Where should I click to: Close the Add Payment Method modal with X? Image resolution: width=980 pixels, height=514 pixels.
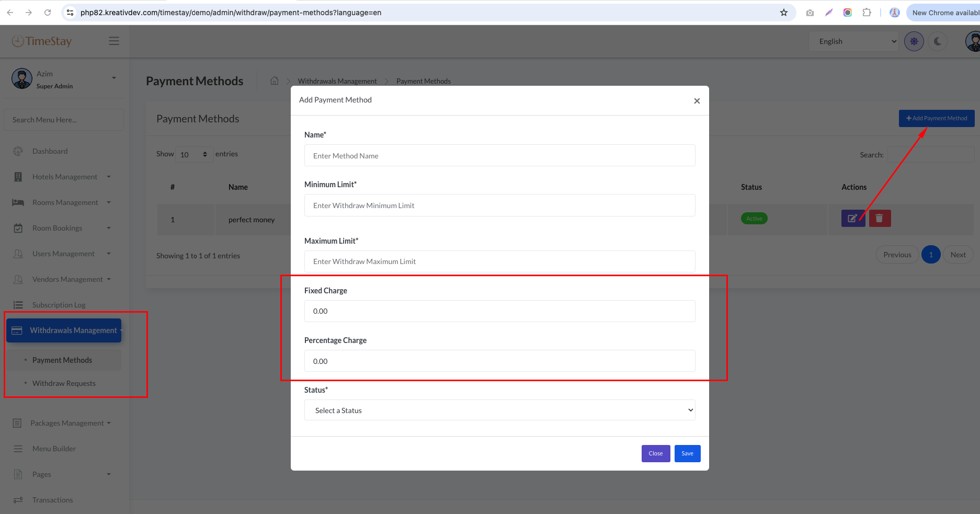pyautogui.click(x=697, y=101)
